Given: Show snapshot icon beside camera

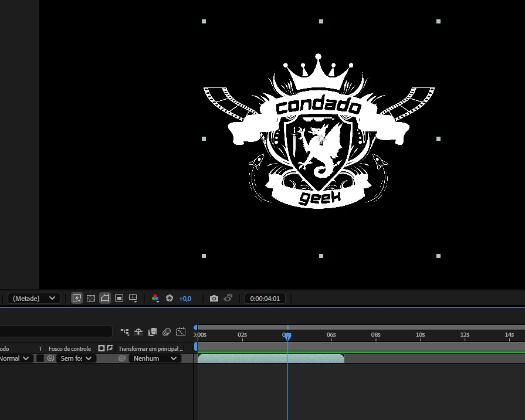Looking at the screenshot, I should tap(228, 298).
